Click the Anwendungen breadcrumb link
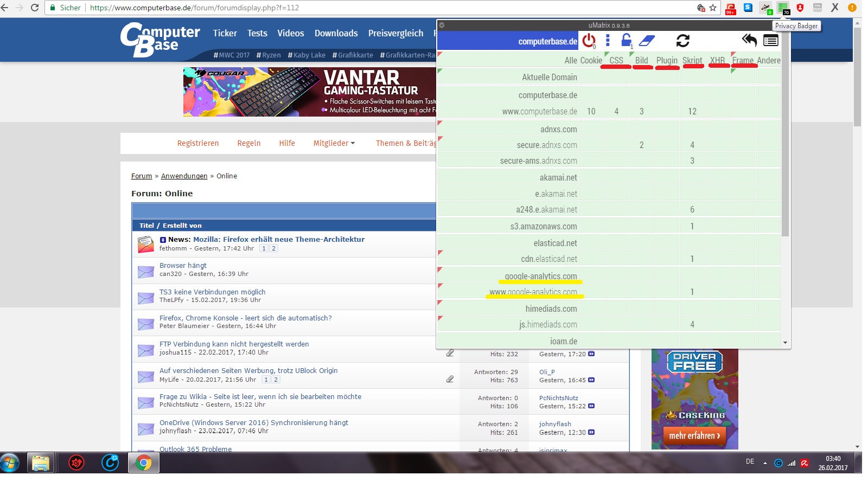 coord(184,176)
